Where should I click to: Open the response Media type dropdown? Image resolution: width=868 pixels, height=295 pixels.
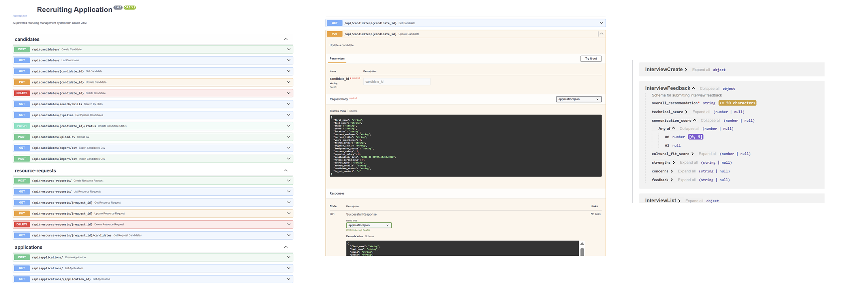[368, 225]
